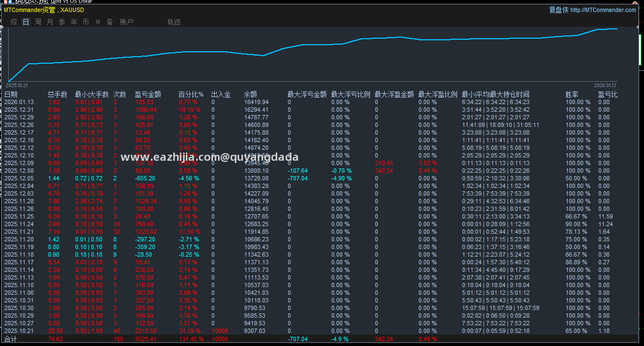
Task: Click the 78.13 % win rate cell
Action: click(x=576, y=232)
